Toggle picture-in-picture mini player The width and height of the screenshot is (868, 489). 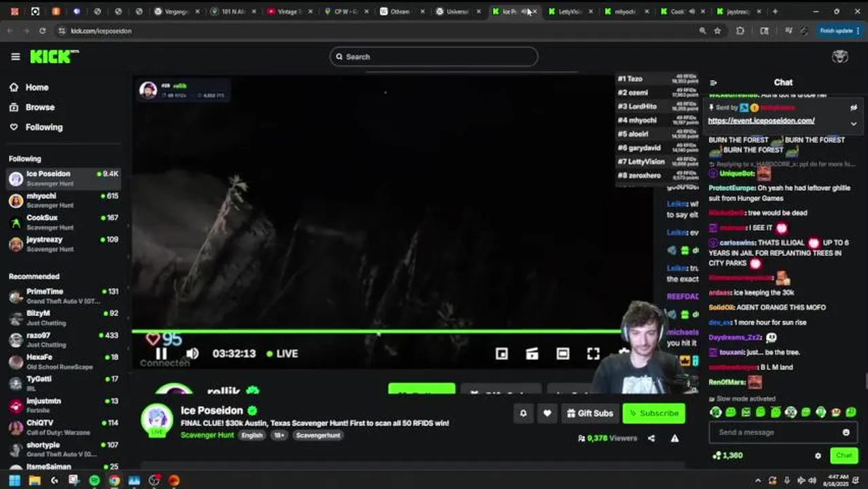click(x=502, y=353)
